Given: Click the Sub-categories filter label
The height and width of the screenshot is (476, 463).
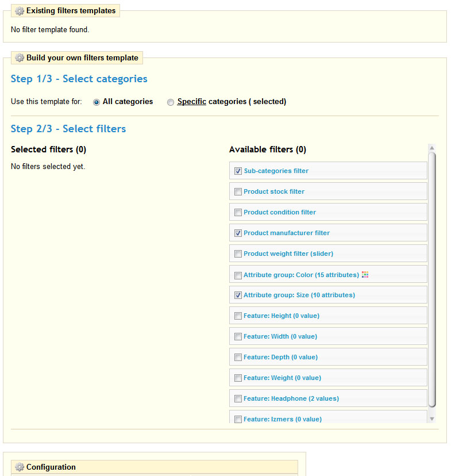Looking at the screenshot, I should 276,171.
